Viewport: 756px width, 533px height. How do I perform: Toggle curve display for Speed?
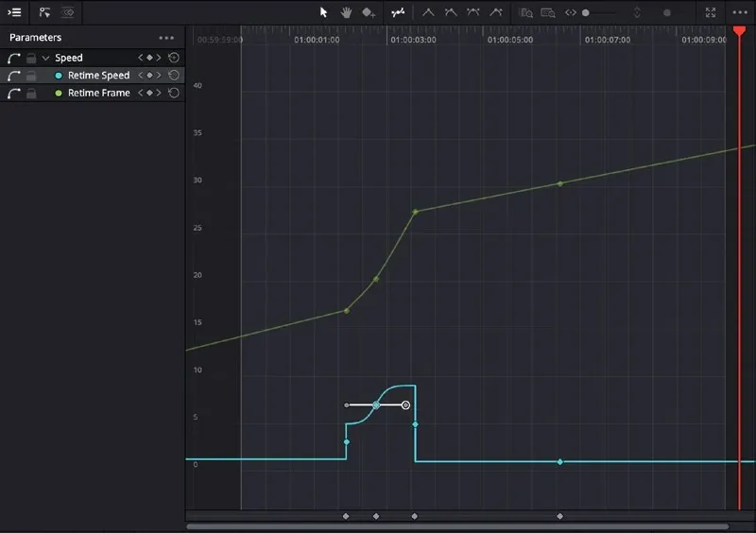pos(14,59)
